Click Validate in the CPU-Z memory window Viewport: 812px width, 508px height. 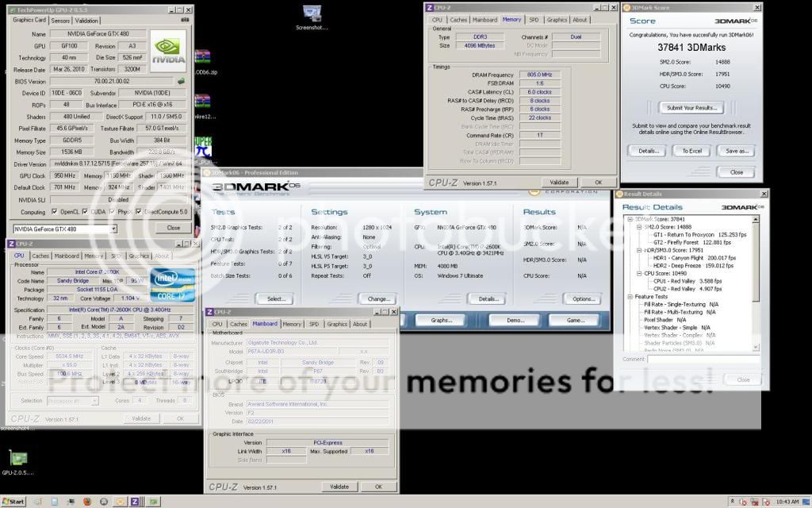pyautogui.click(x=559, y=183)
